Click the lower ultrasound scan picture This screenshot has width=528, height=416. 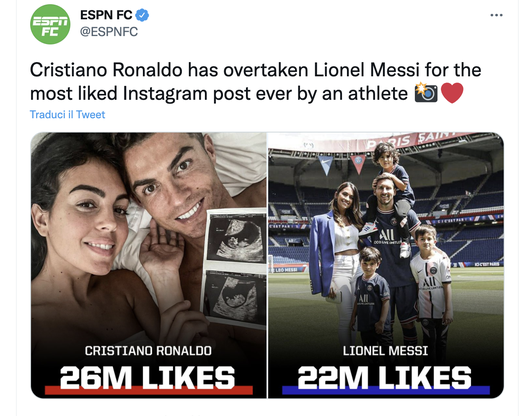pyautogui.click(x=234, y=299)
